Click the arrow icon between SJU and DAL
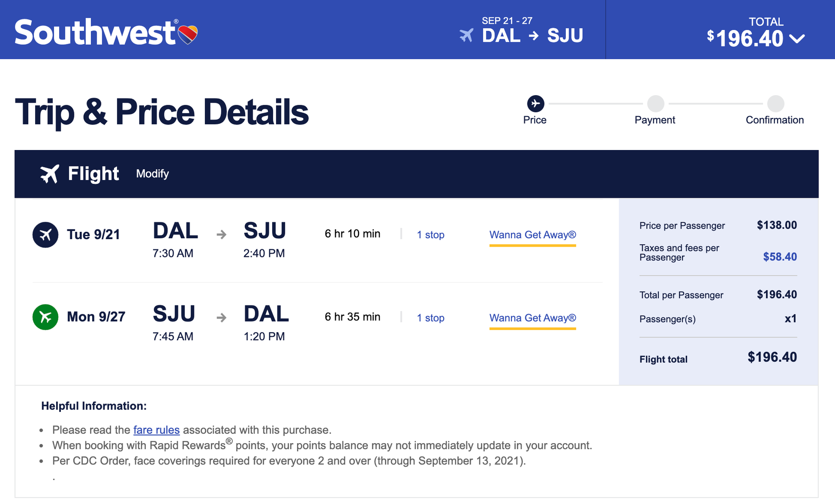This screenshot has height=504, width=835. pos(221,318)
